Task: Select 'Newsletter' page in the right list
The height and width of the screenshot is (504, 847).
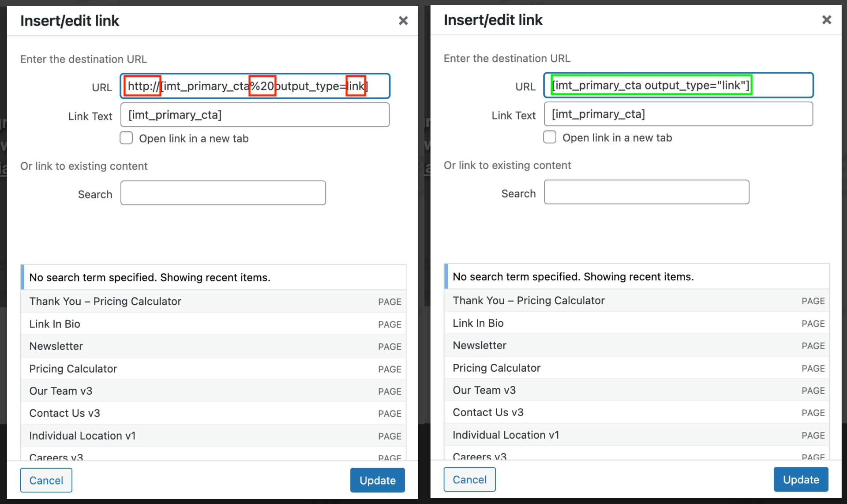Action: point(480,346)
